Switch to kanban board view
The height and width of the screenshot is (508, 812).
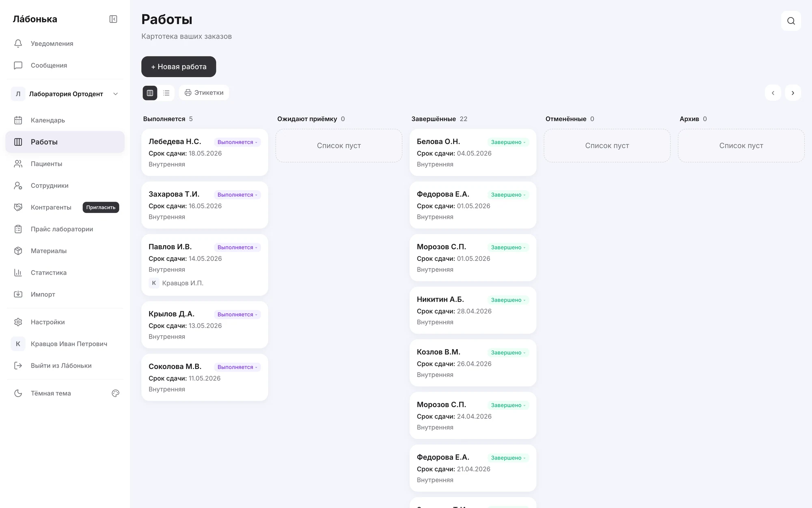coord(150,93)
